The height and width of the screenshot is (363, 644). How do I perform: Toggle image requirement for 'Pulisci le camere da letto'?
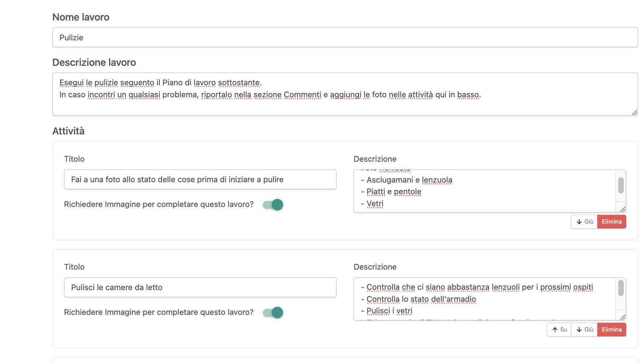point(273,312)
